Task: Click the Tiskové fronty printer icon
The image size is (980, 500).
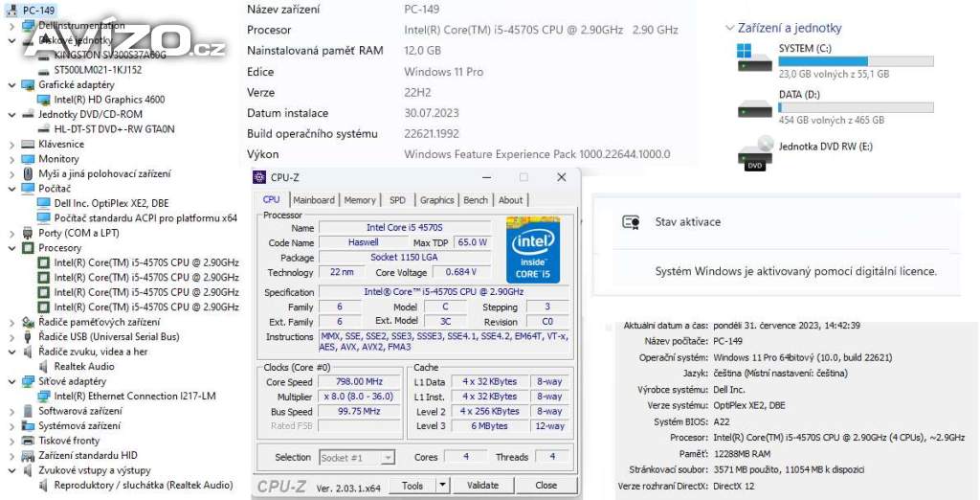Action: click(x=28, y=441)
